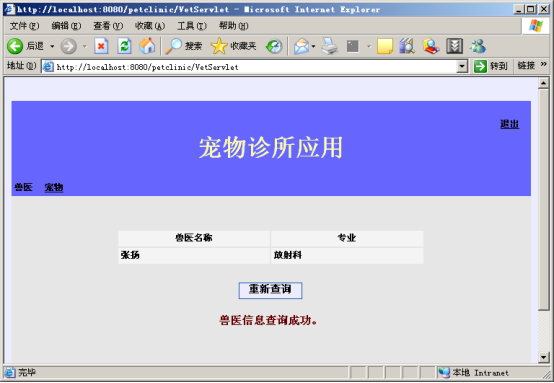Click the Forward arrow icon
554x383 pixels.
69,46
